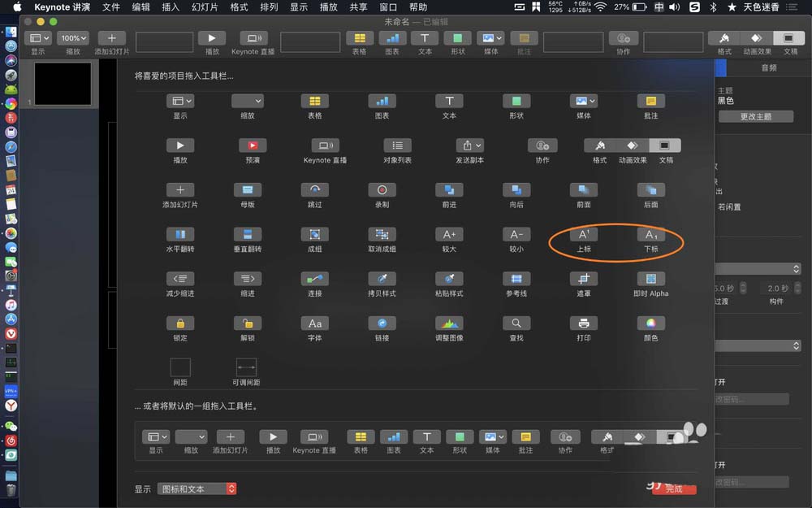Image resolution: width=812 pixels, height=508 pixels.
Task: Open the Send a Copy (发送副本) dropdown
Action: click(469, 145)
